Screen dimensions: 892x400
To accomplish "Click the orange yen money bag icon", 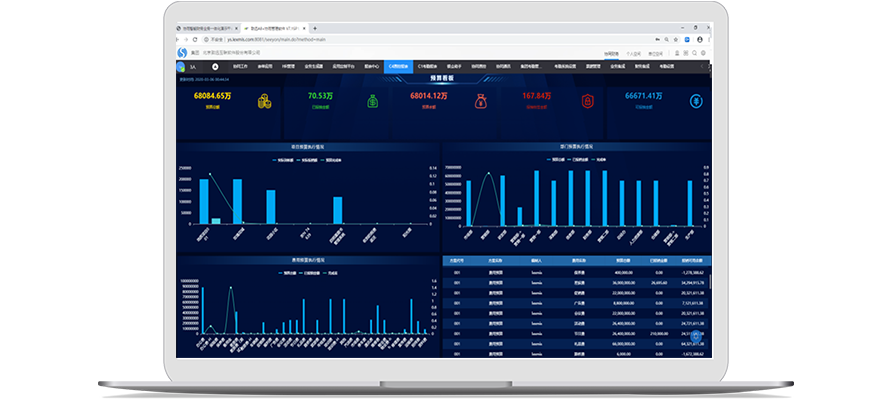I will 480,100.
